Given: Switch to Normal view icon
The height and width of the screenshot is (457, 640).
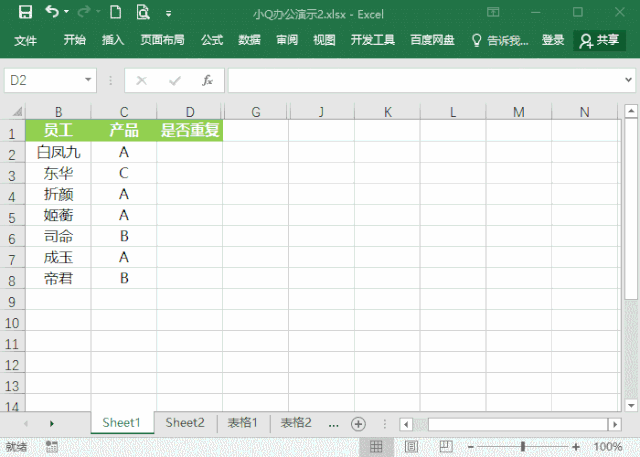Looking at the screenshot, I should [x=376, y=446].
